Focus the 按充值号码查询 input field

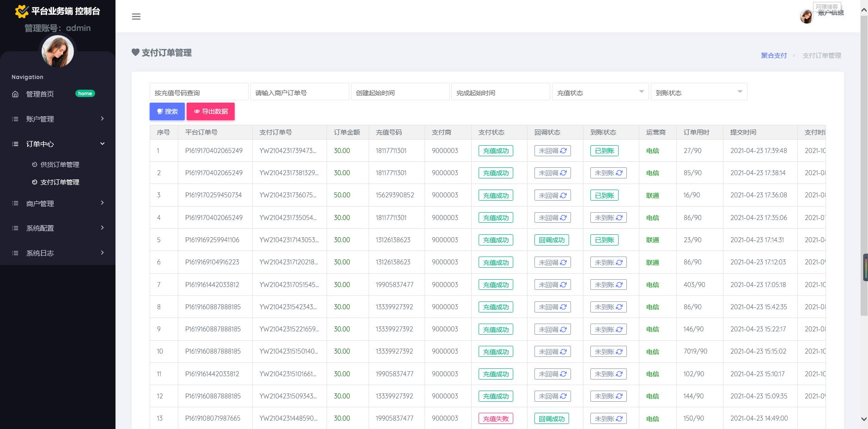pyautogui.click(x=199, y=92)
